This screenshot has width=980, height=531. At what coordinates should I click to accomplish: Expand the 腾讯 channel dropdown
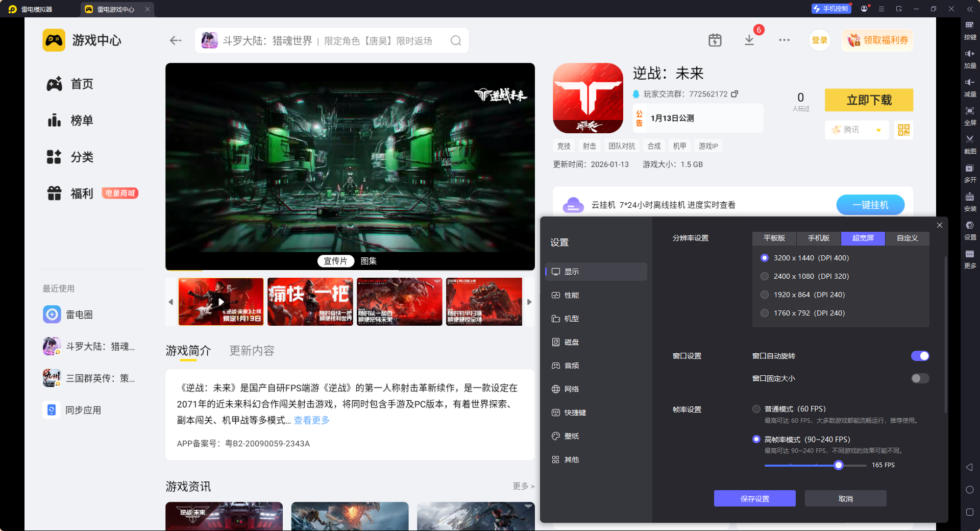pyautogui.click(x=878, y=130)
